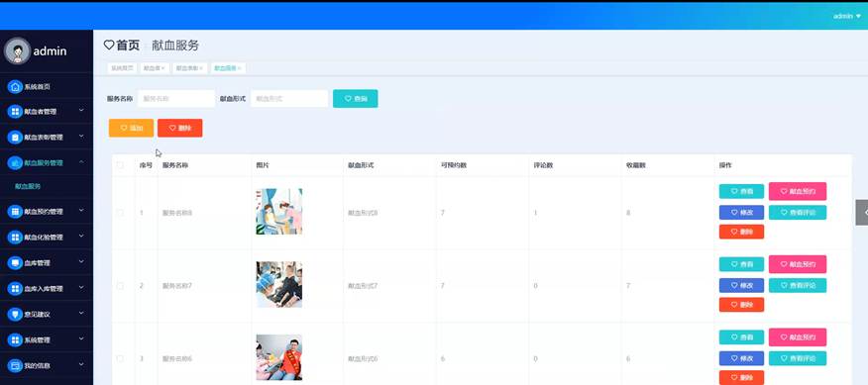Click 查看 for row 服务名称7
The width and height of the screenshot is (868, 385).
[x=741, y=264]
